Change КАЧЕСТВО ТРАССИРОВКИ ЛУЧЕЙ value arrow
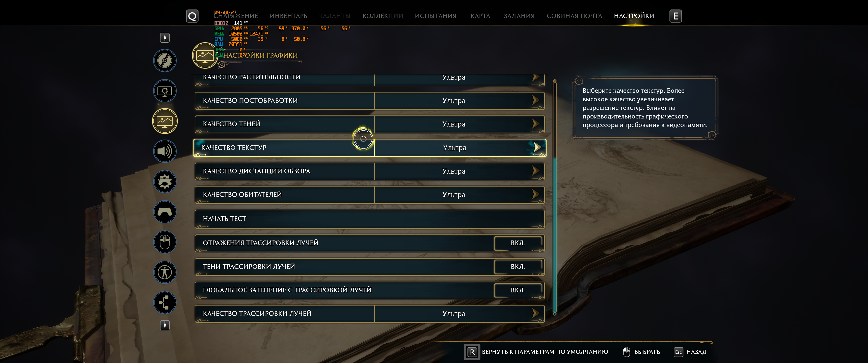 (535, 313)
